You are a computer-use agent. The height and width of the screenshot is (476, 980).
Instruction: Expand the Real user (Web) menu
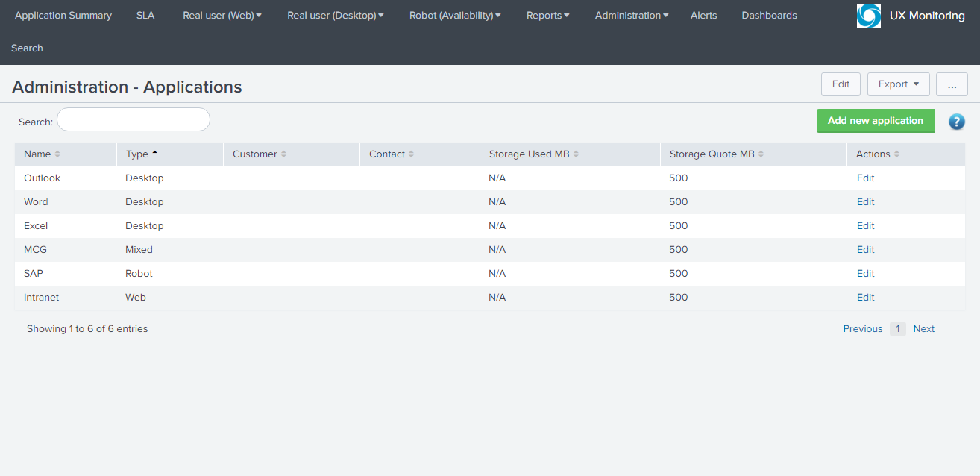click(222, 16)
